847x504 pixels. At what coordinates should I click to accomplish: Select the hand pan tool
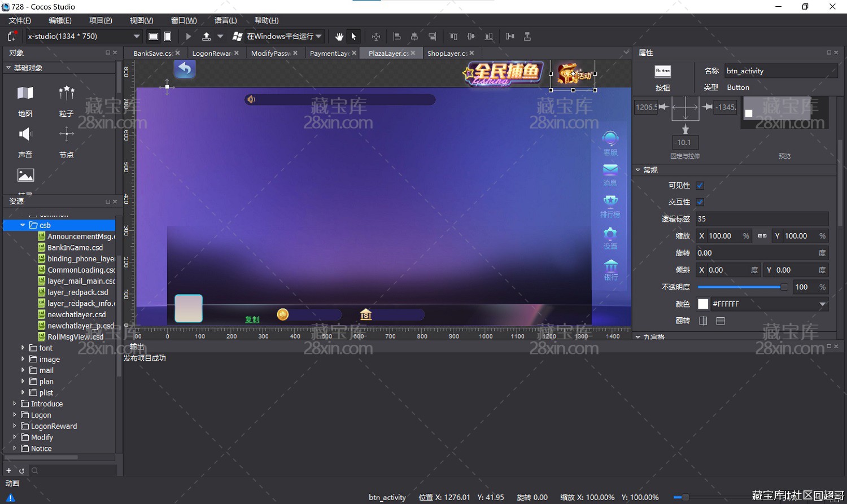click(339, 36)
